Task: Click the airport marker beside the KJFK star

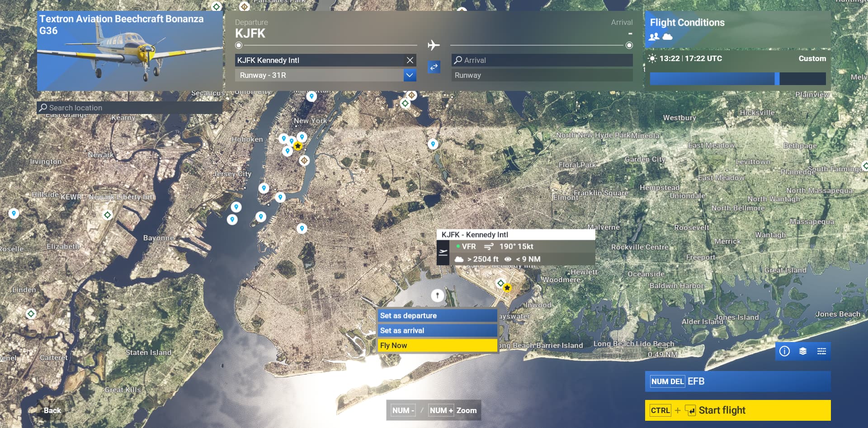Action: point(500,283)
